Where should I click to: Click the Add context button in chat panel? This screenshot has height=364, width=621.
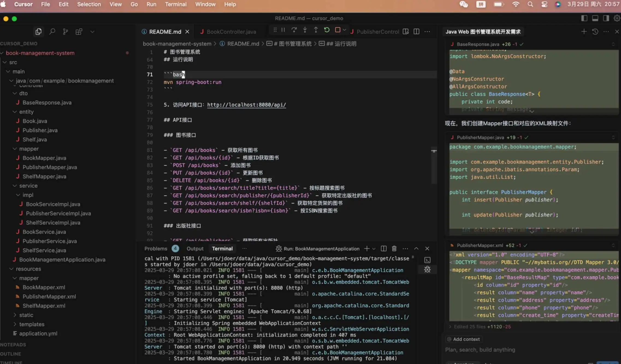click(463, 339)
